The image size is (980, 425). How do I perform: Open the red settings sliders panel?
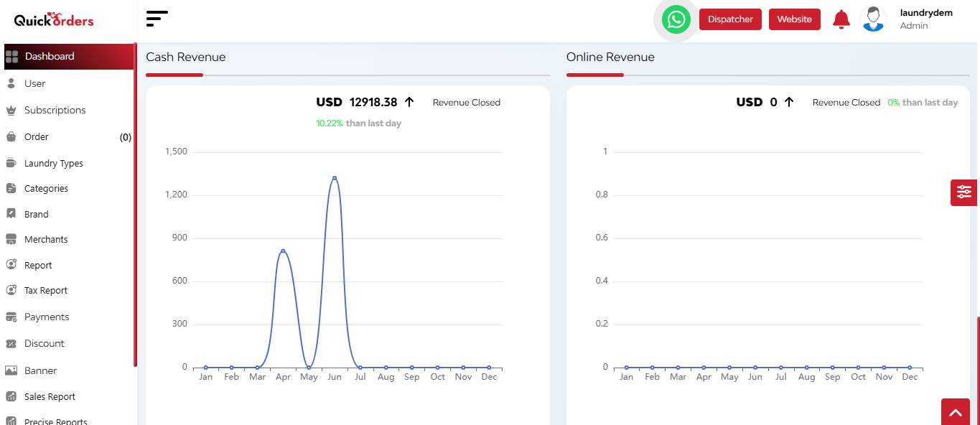point(963,192)
